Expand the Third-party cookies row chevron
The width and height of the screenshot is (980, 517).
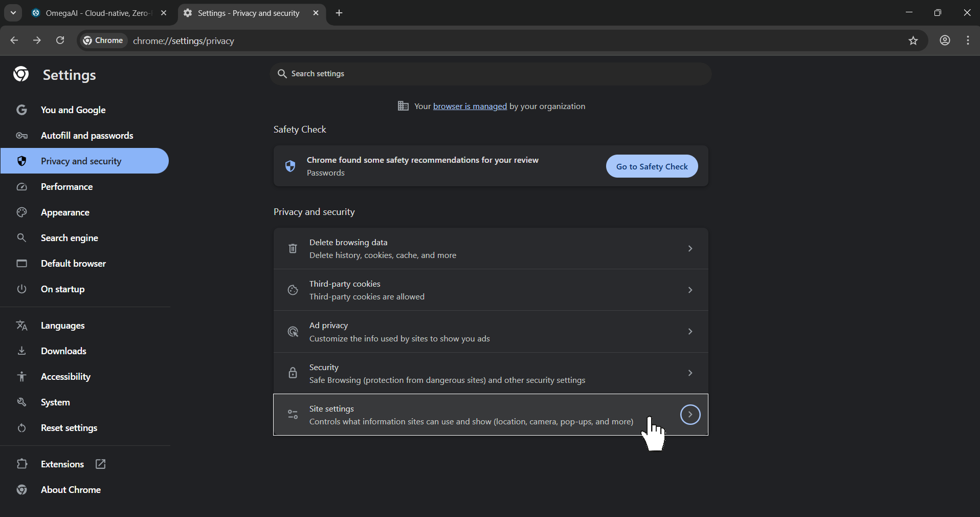tap(690, 290)
